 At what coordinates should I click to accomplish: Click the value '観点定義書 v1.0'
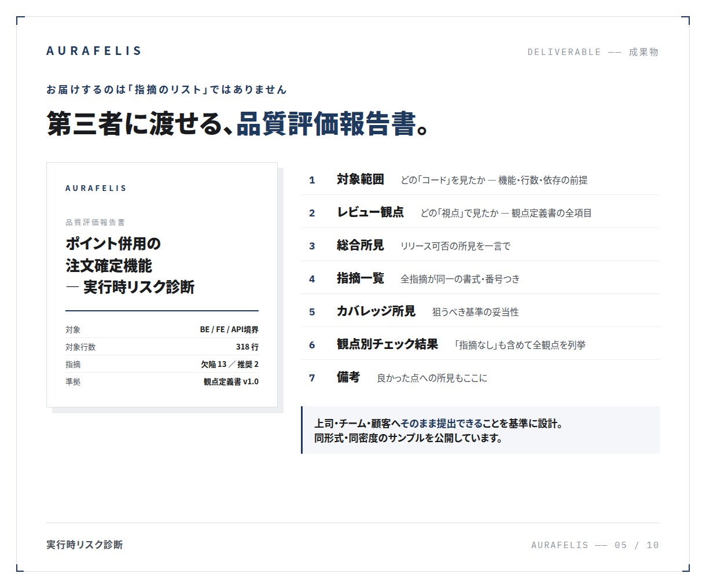231,381
